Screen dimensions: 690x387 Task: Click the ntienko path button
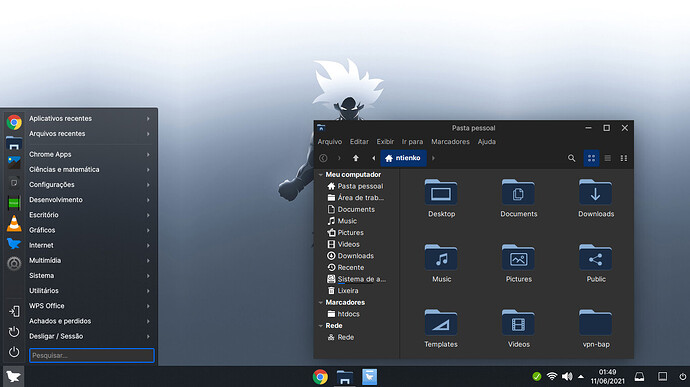click(403, 158)
